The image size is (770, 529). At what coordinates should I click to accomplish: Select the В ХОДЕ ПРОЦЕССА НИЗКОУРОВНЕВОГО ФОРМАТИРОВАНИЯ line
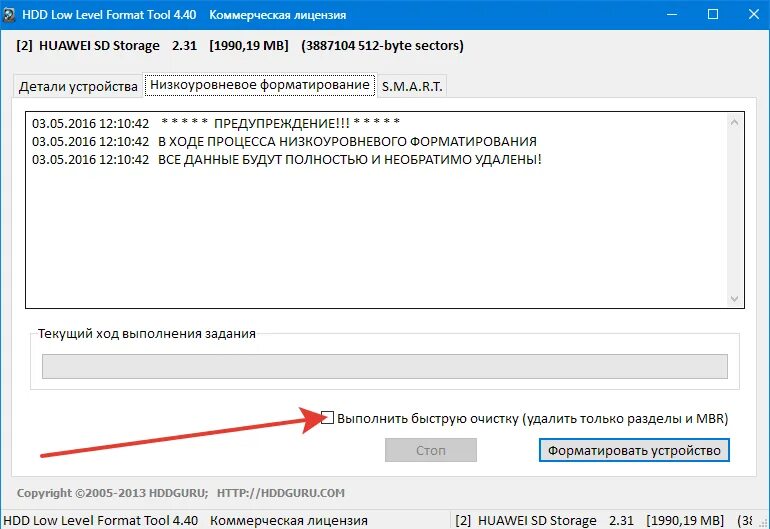[x=284, y=141]
